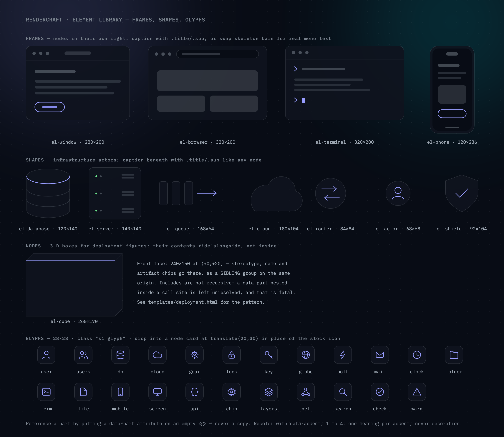Pick the search glyph icon

[x=343, y=392]
